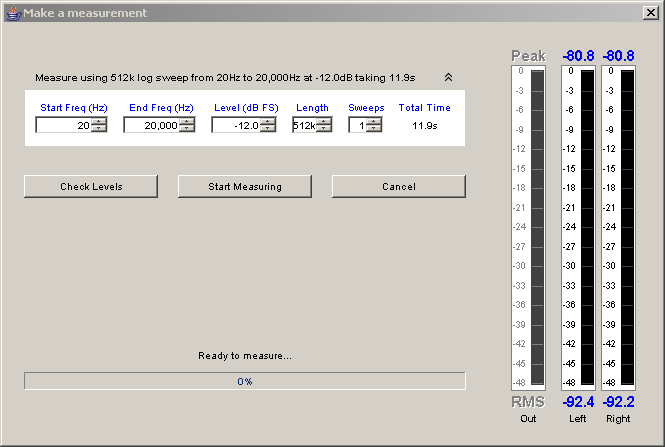Click Start Measuring
This screenshot has height=447, width=665.
[x=244, y=186]
